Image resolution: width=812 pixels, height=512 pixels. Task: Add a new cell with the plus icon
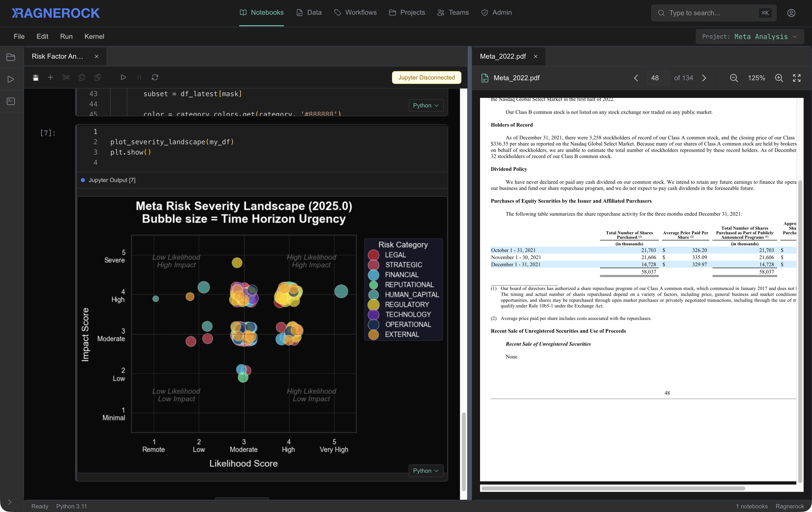(x=50, y=77)
